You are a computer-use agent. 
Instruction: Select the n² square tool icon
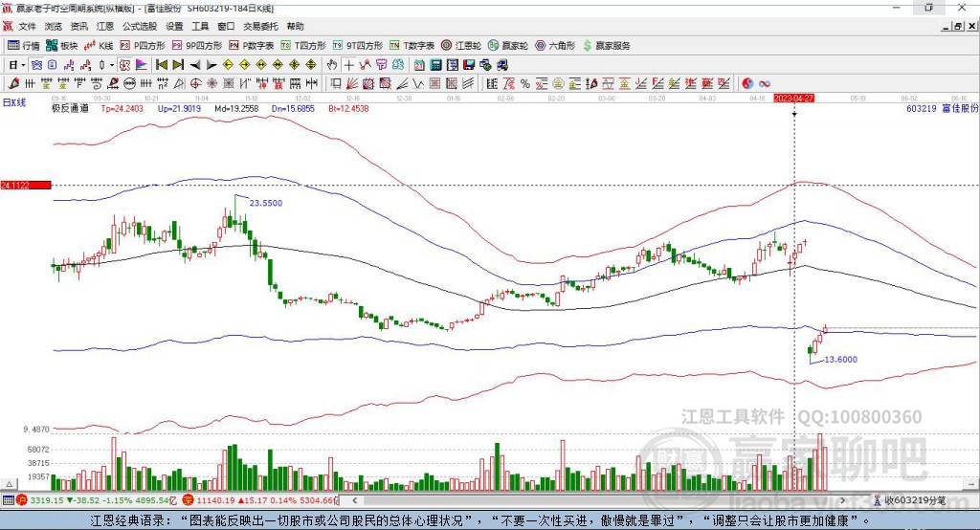pos(162,84)
